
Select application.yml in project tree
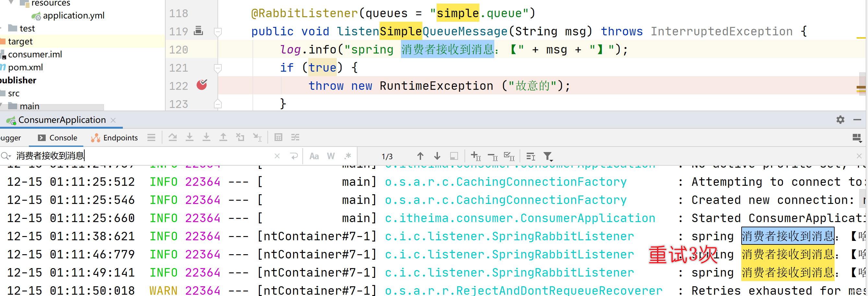pyautogui.click(x=74, y=16)
